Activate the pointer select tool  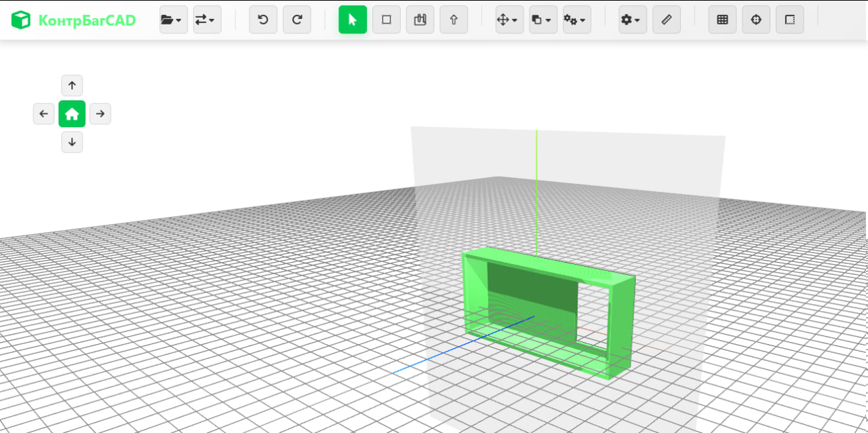pos(353,20)
